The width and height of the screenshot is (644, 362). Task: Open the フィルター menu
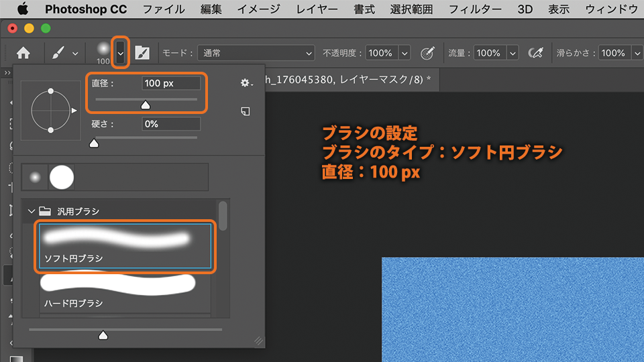tap(475, 9)
